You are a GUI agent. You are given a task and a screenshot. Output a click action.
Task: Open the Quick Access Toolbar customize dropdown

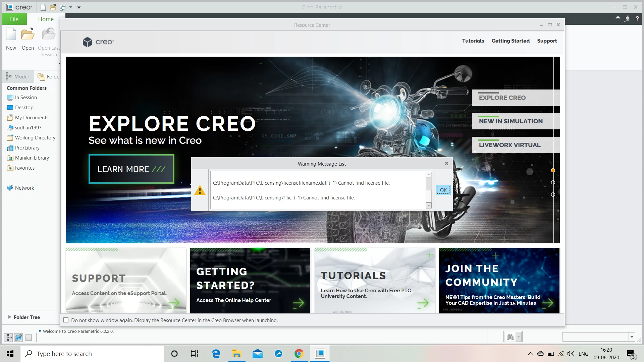(79, 7)
